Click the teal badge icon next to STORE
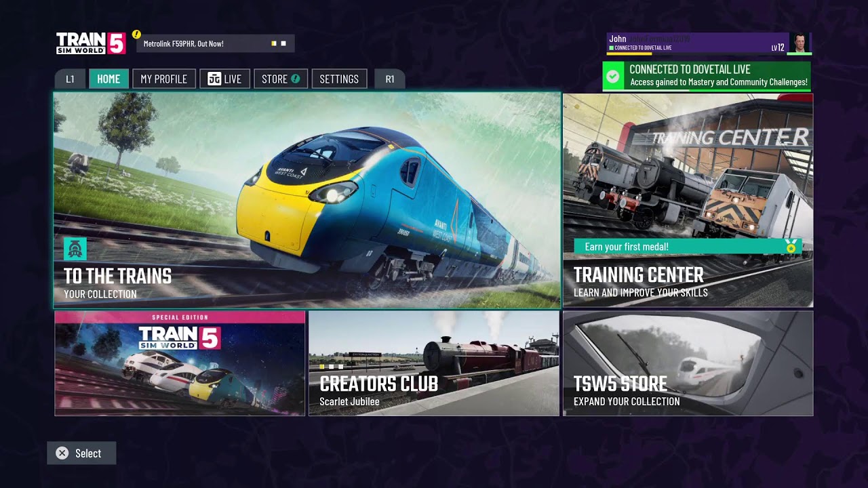868x488 pixels. point(296,79)
